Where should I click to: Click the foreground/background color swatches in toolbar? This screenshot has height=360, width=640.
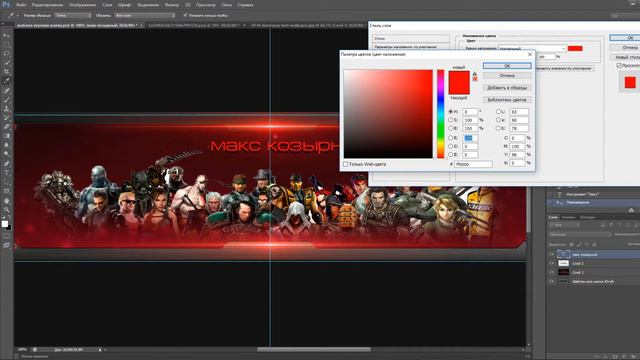(x=6, y=224)
